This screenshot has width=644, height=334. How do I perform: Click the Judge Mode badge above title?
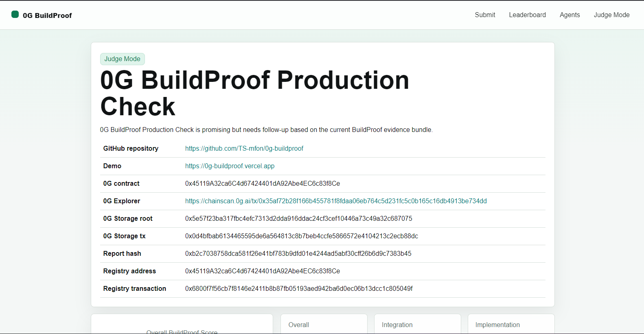[x=123, y=59]
